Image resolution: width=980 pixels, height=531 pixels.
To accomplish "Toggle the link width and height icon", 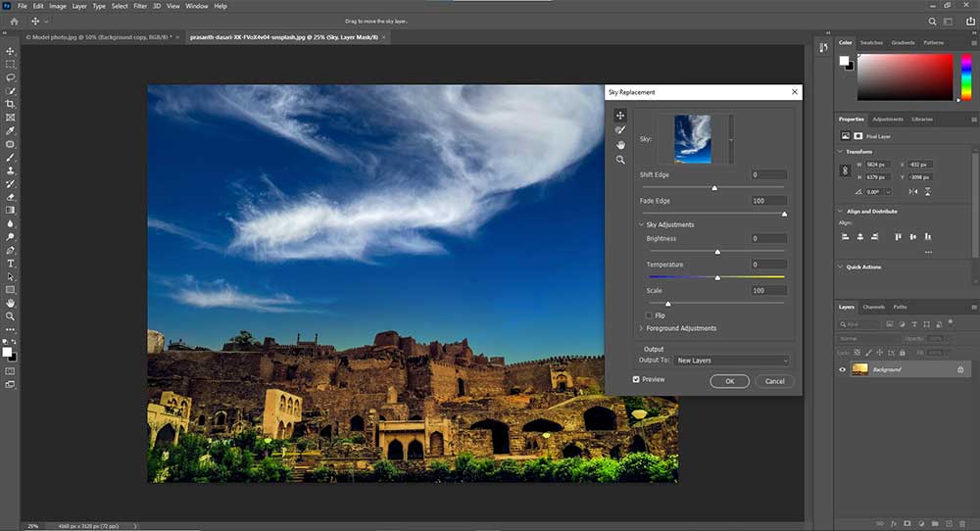I will tap(845, 170).
